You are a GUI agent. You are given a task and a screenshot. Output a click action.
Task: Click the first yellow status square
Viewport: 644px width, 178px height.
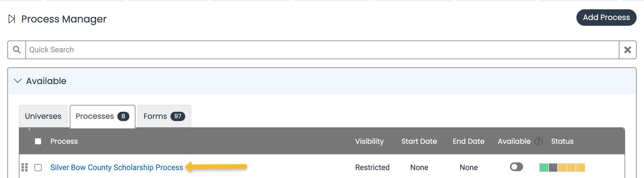point(562,167)
